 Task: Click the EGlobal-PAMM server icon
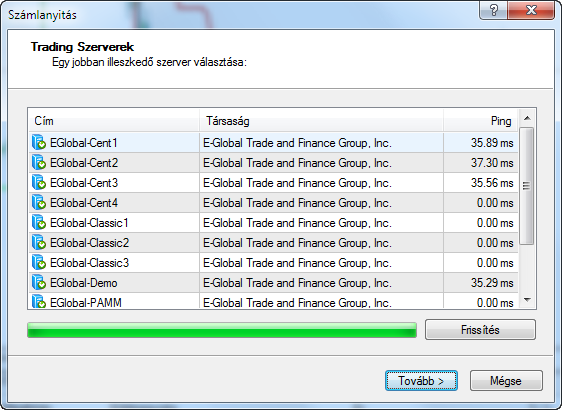[39, 301]
